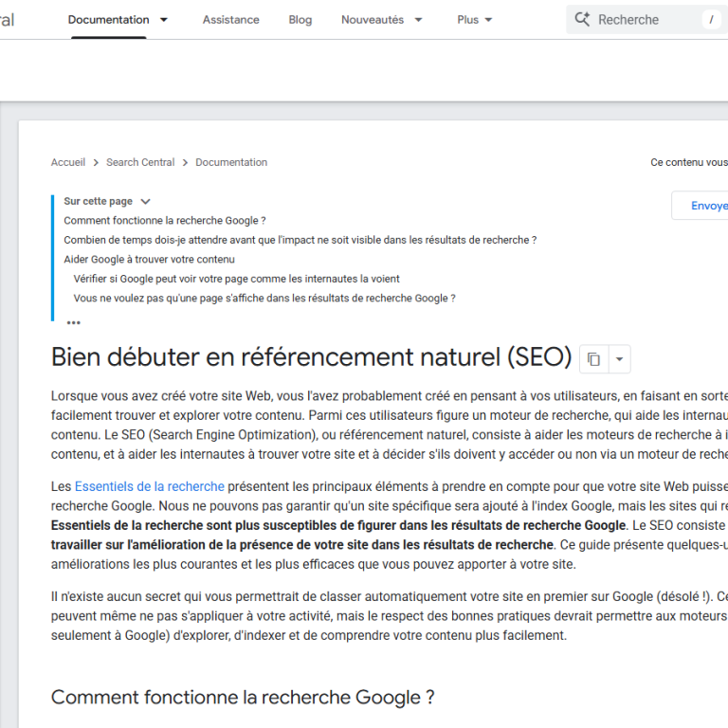Open the Blog tab
The image size is (728, 728).
(x=300, y=20)
